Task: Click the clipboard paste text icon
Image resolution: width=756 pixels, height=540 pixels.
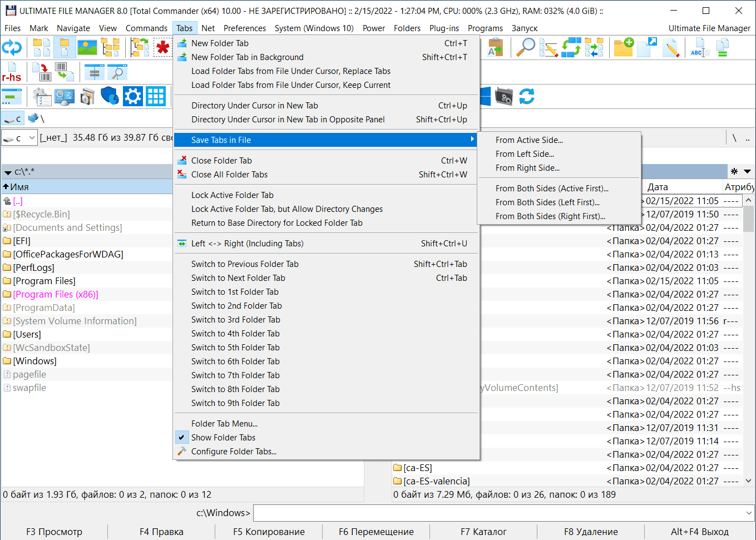Action: [x=495, y=48]
